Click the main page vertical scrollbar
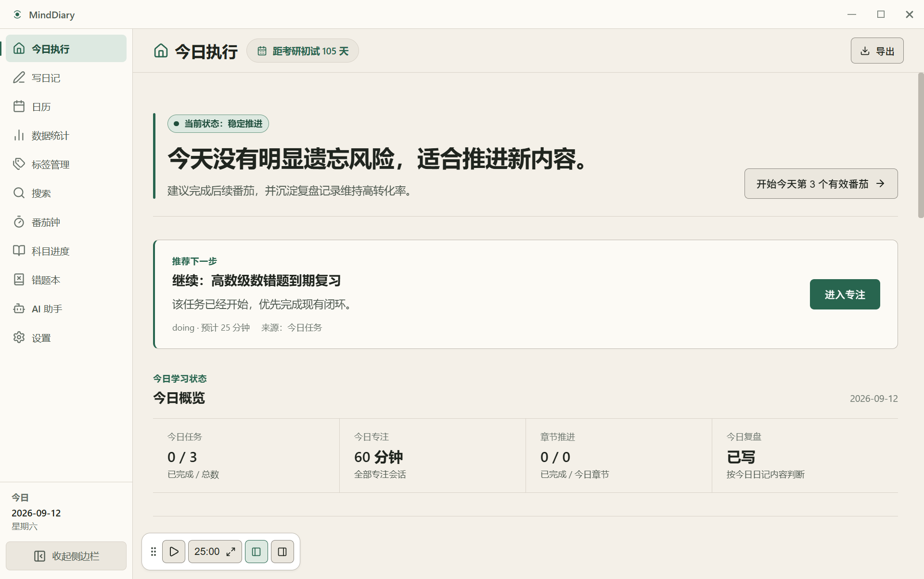The width and height of the screenshot is (924, 579). coord(921,145)
